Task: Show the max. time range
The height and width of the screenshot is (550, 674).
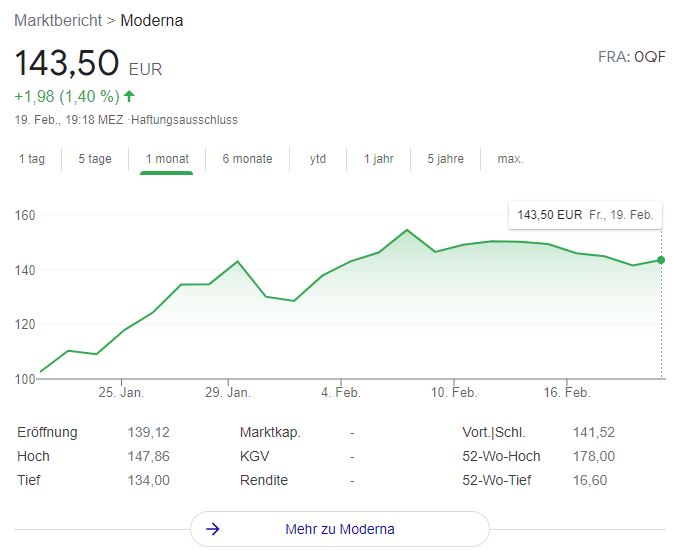Action: pos(510,159)
